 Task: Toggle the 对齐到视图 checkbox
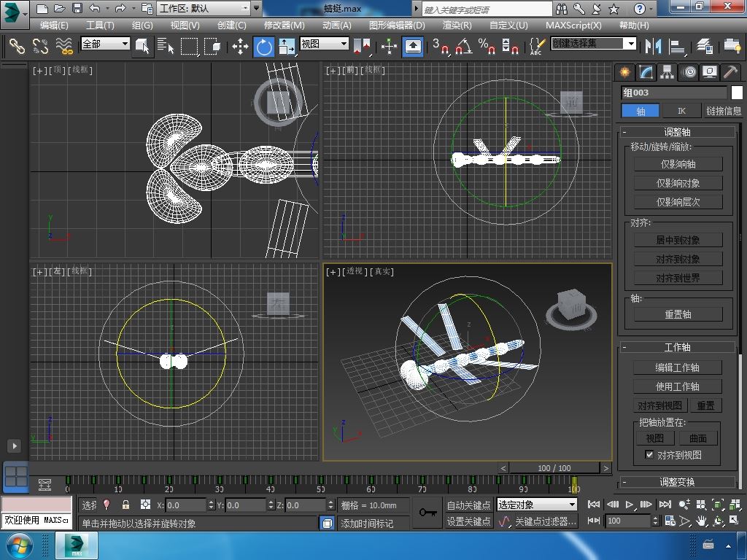[649, 454]
